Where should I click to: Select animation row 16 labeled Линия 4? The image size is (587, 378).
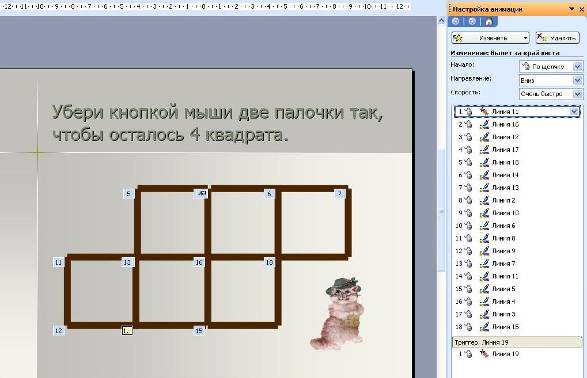(517, 302)
